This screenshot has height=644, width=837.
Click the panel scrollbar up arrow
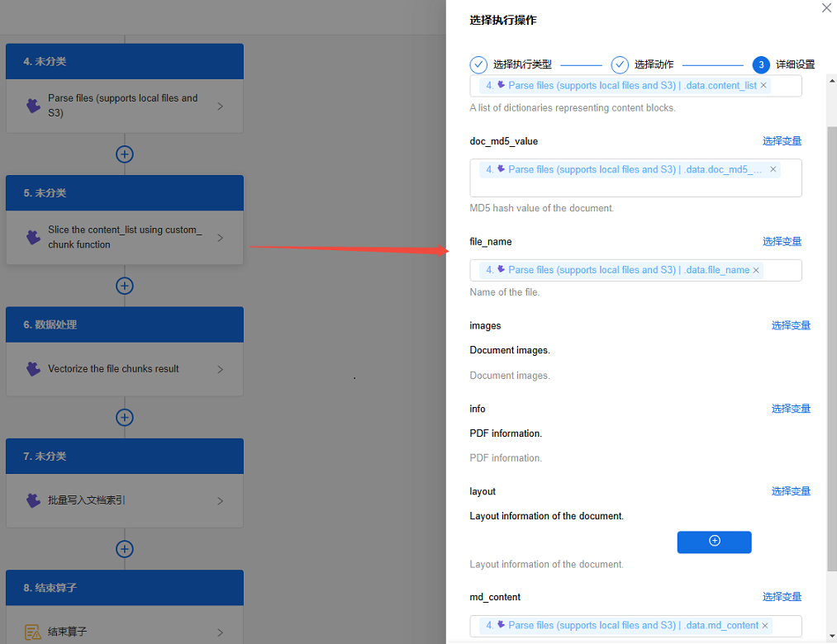click(x=832, y=81)
